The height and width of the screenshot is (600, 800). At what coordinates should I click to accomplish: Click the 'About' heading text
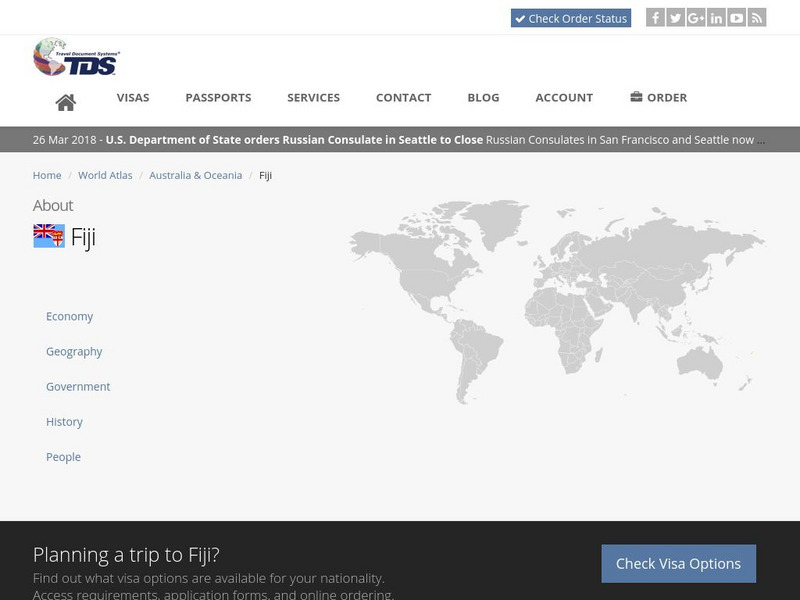(53, 205)
